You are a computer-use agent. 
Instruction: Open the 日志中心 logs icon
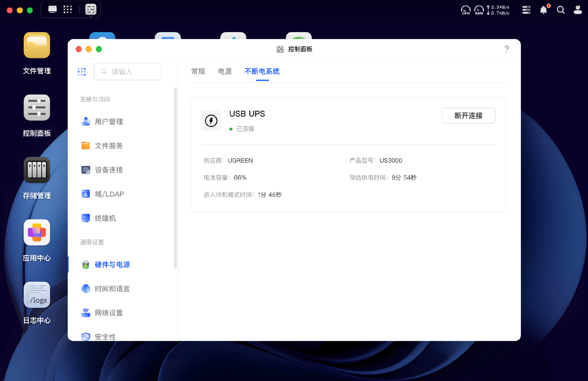point(37,295)
